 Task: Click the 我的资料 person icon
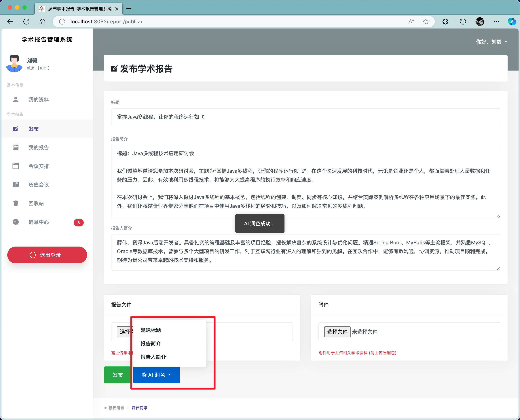(16, 99)
